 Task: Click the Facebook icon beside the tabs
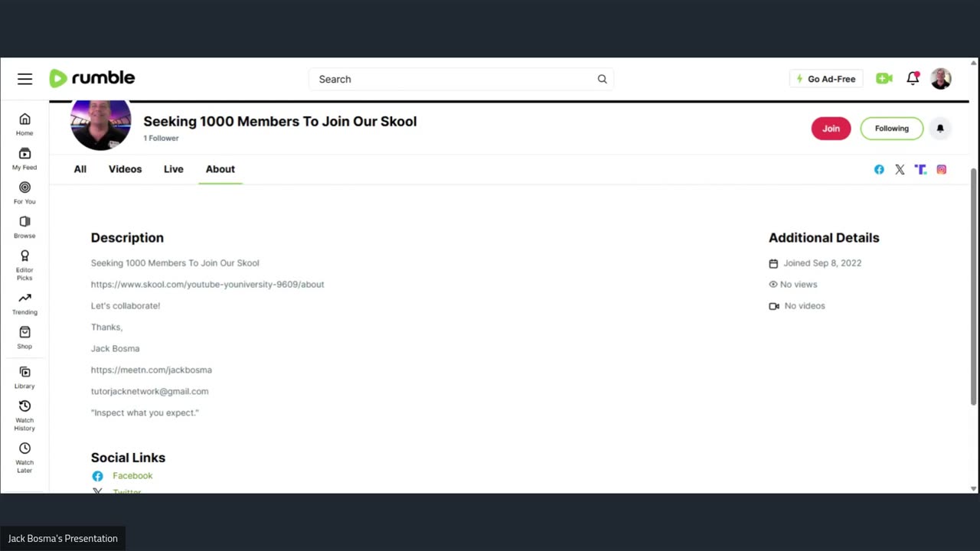tap(879, 170)
